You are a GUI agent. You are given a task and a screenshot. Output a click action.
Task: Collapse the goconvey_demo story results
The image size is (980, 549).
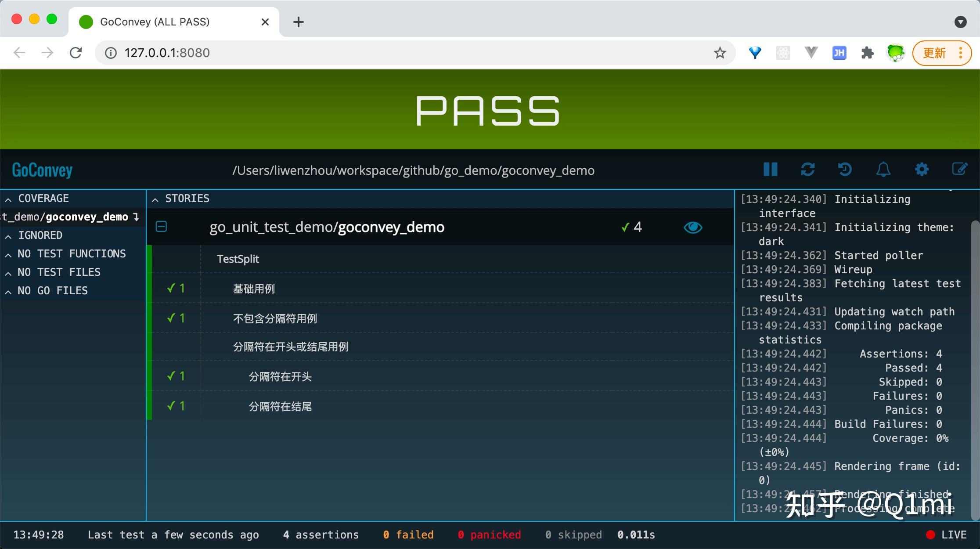(x=161, y=227)
